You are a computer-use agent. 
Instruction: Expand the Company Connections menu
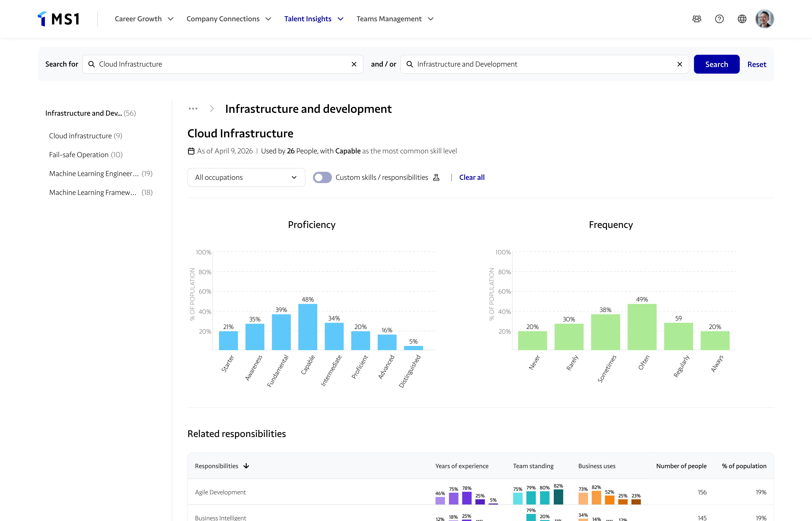pyautogui.click(x=229, y=19)
